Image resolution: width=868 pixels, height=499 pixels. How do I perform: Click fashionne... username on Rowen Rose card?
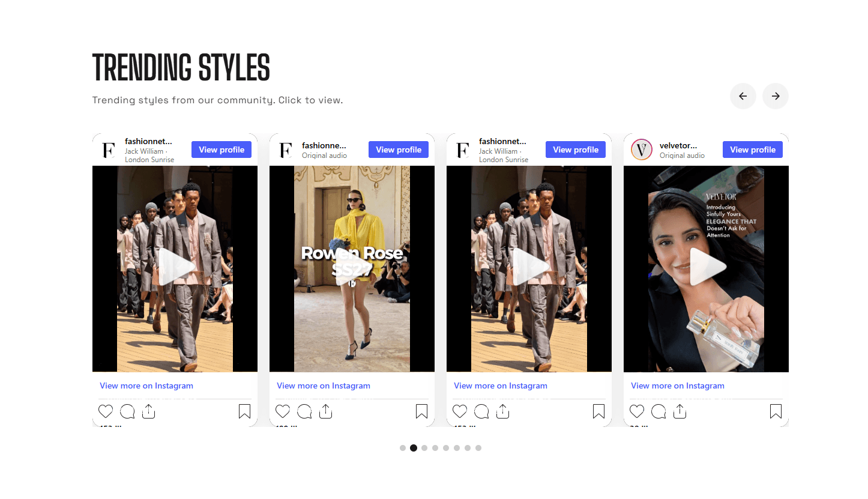point(324,145)
